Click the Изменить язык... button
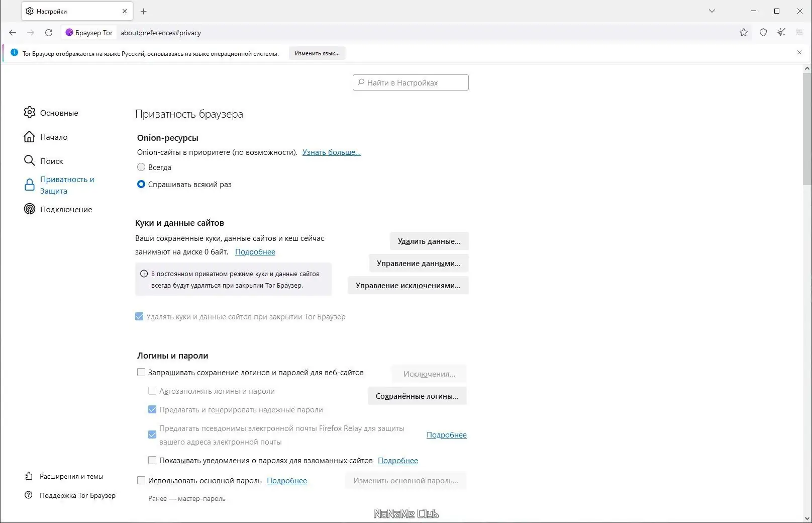This screenshot has height=523, width=812. pyautogui.click(x=317, y=53)
